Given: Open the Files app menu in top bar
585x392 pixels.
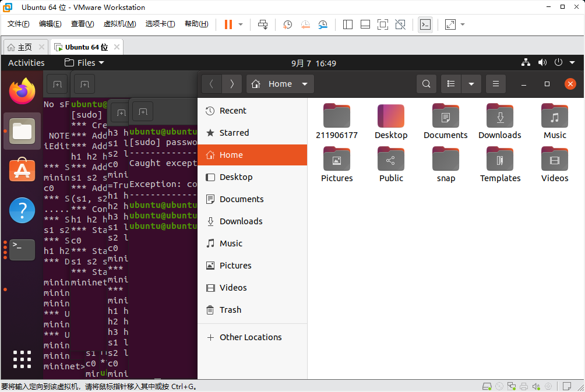Looking at the screenshot, I should pos(84,63).
